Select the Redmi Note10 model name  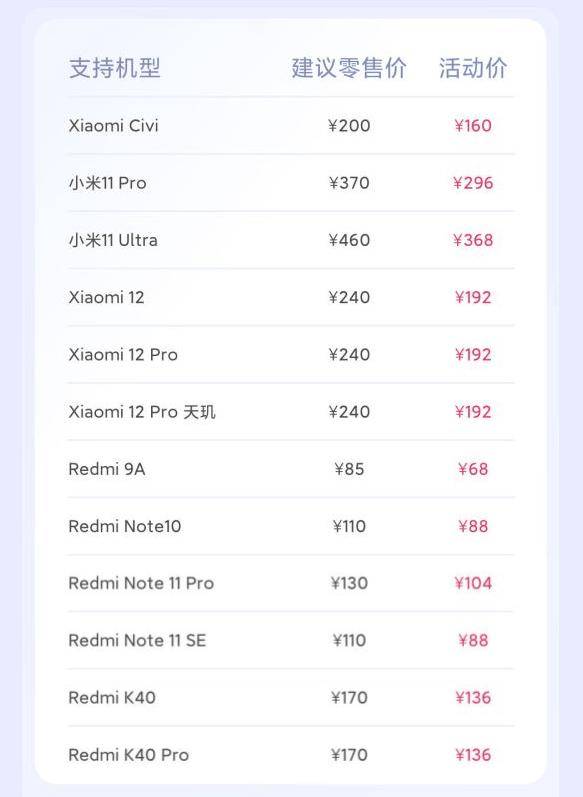[125, 526]
